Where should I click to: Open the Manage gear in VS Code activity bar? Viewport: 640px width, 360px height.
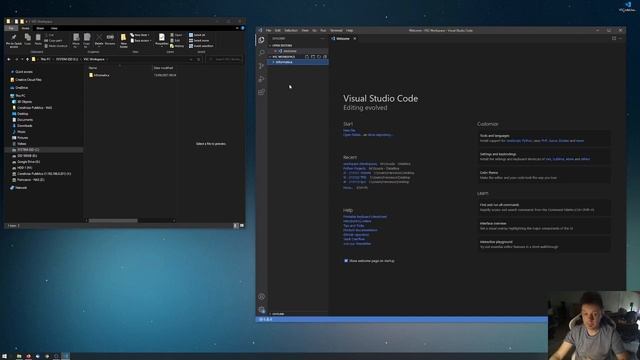262,310
